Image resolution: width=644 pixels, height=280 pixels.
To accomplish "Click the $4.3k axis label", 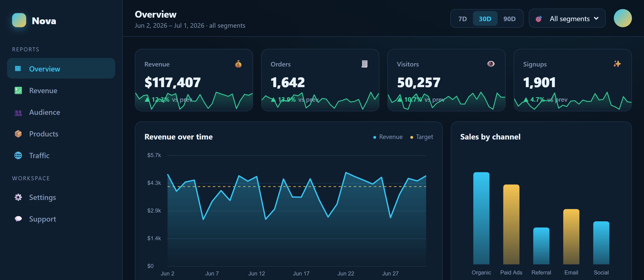I will tap(154, 183).
